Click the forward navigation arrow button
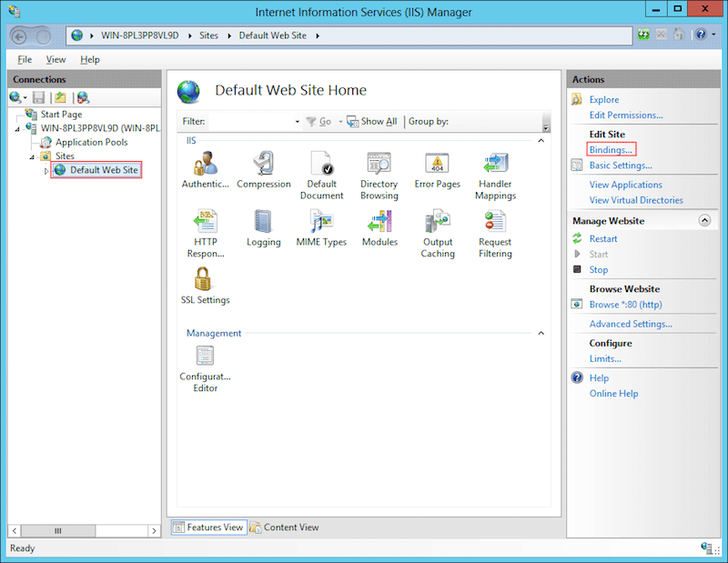The height and width of the screenshot is (563, 728). point(43,36)
